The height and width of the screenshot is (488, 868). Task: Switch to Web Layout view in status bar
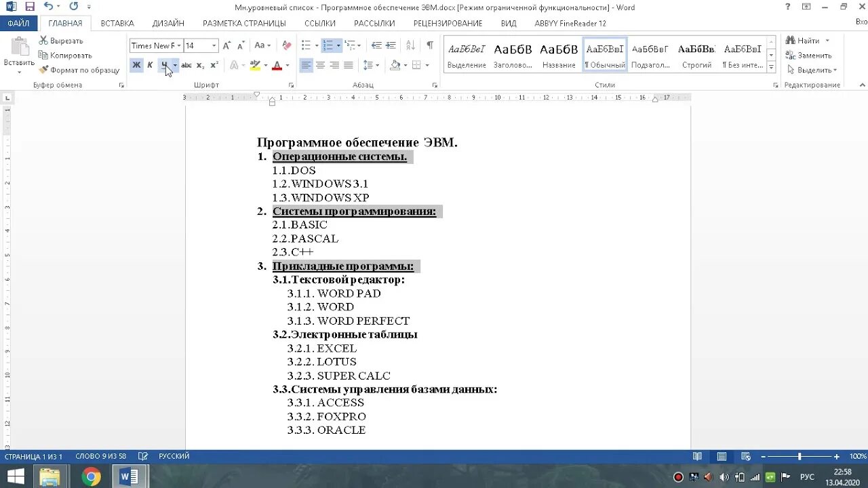(x=746, y=456)
